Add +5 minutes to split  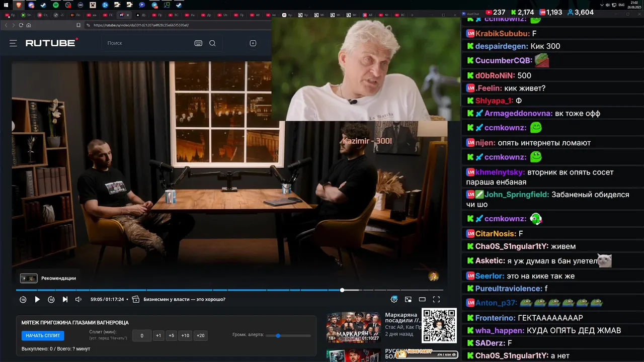172,335
